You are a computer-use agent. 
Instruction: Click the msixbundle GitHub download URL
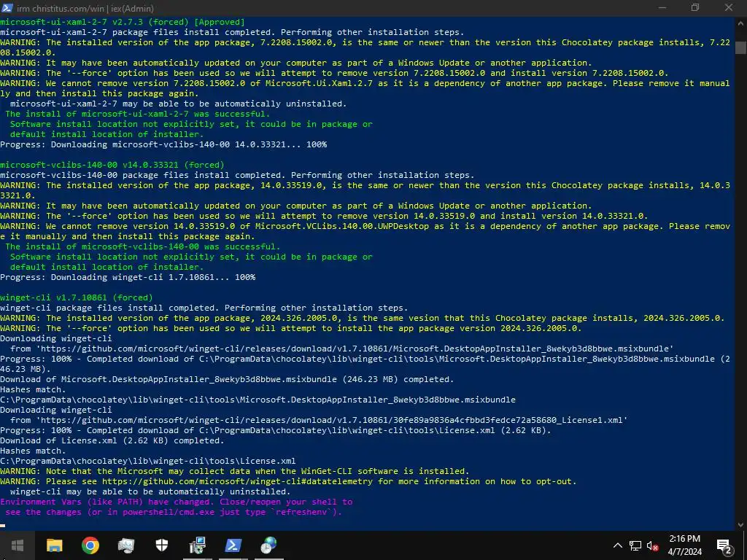(355, 349)
